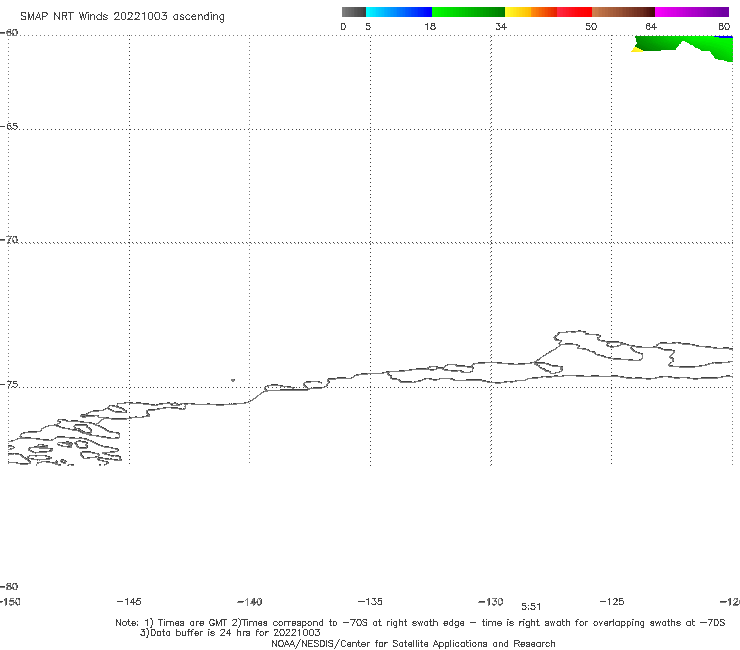Click the magenta-purple segment of the color bar
Viewport: 740px width, 650px height.
click(692, 12)
